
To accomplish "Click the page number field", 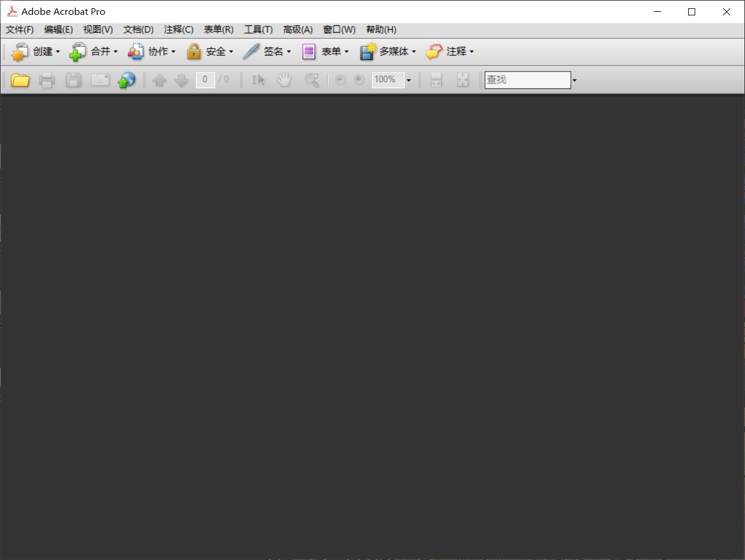I will click(205, 80).
